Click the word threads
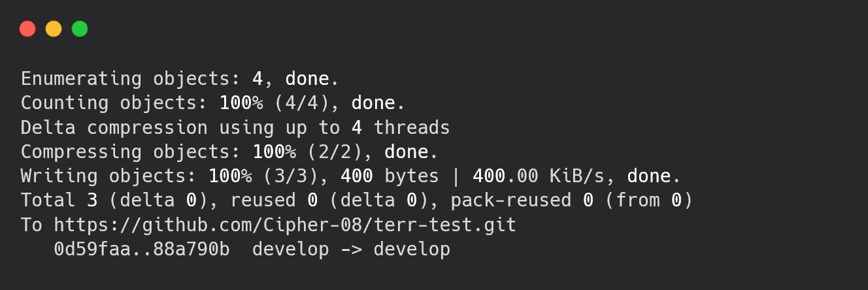Viewport: 868px width, 290px height. point(412,127)
